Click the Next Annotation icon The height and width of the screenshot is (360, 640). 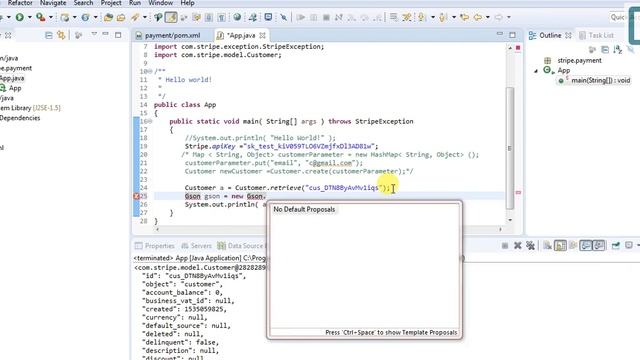point(422,17)
